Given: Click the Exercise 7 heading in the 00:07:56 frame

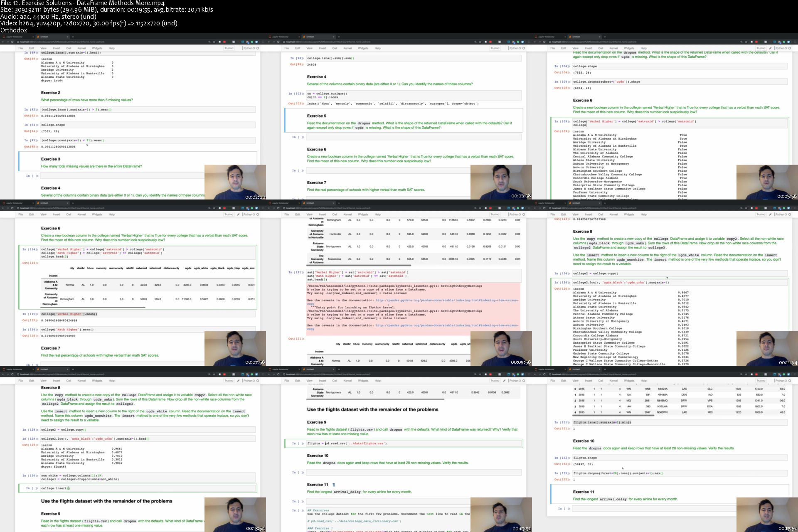Looking at the screenshot, I should 51,348.
